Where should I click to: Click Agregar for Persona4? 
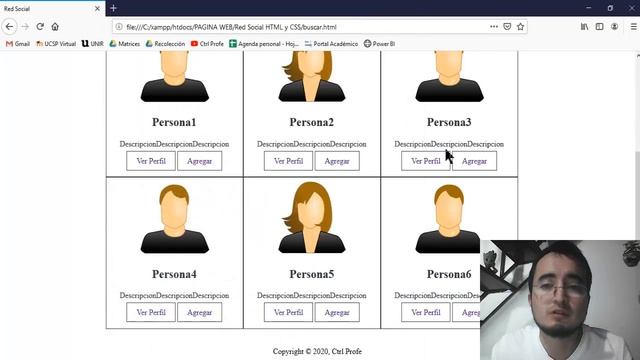pyautogui.click(x=200, y=312)
